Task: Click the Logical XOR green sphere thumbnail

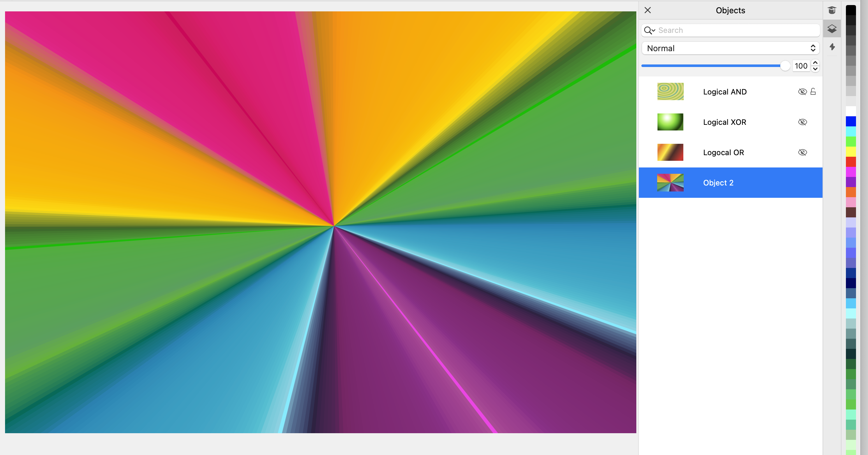Action: coord(670,122)
